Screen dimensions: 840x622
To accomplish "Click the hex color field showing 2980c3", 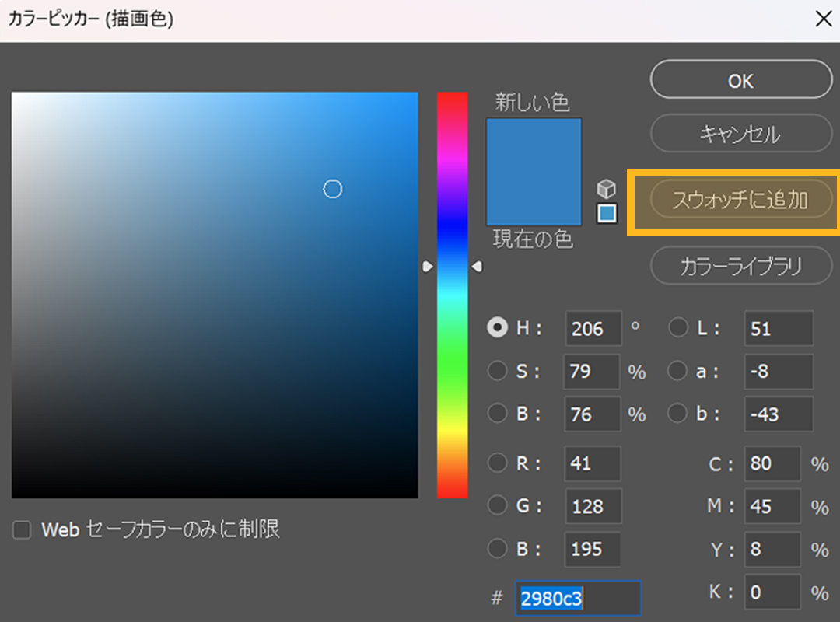I will [577, 599].
